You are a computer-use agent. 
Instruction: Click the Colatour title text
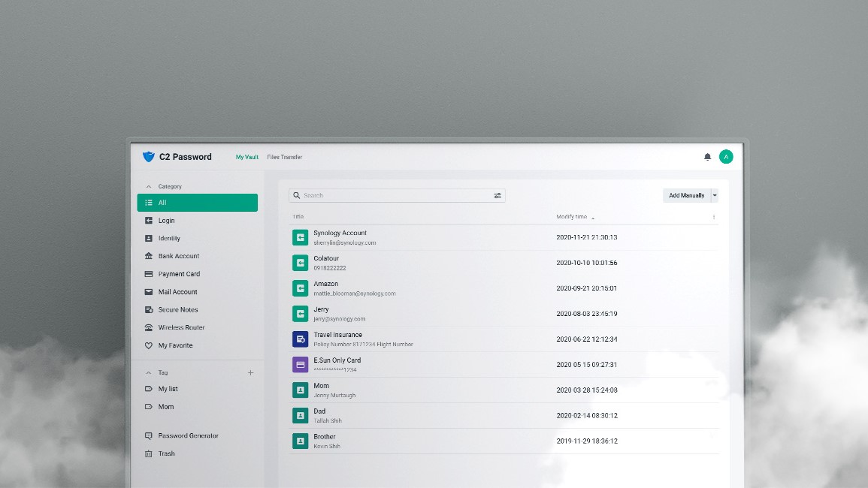coord(326,258)
